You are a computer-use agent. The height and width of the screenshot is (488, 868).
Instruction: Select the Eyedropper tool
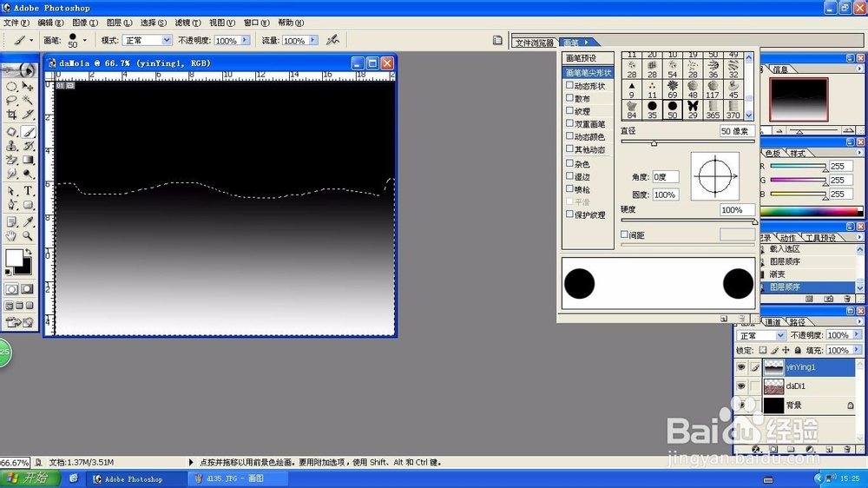tap(28, 222)
